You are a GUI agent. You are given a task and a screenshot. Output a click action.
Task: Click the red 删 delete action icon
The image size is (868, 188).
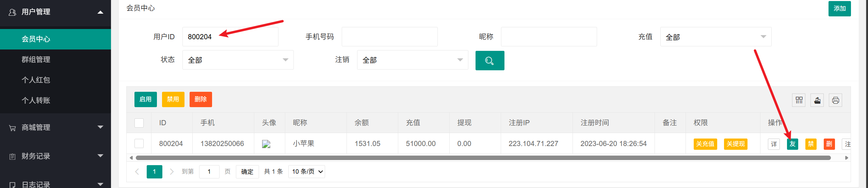(x=829, y=144)
